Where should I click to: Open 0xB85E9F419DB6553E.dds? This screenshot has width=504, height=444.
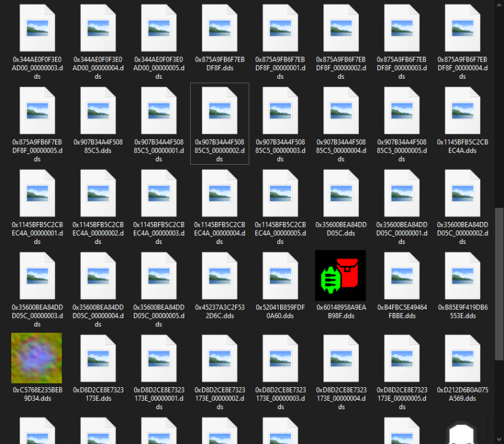(462, 275)
